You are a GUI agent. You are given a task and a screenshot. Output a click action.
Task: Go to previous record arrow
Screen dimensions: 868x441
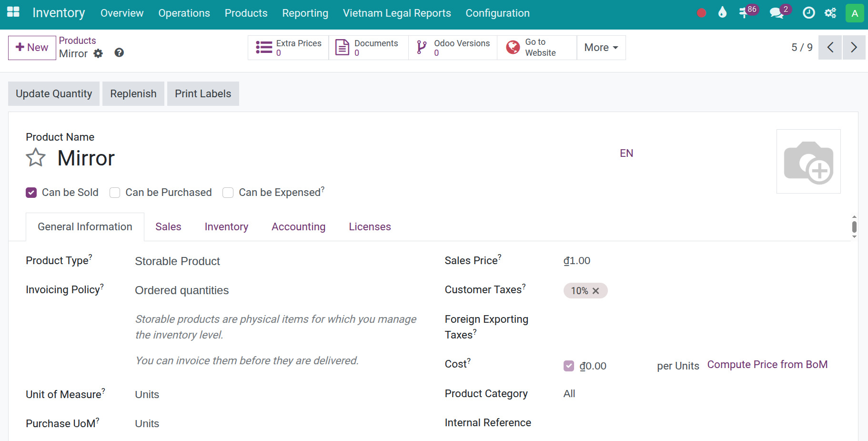(830, 47)
